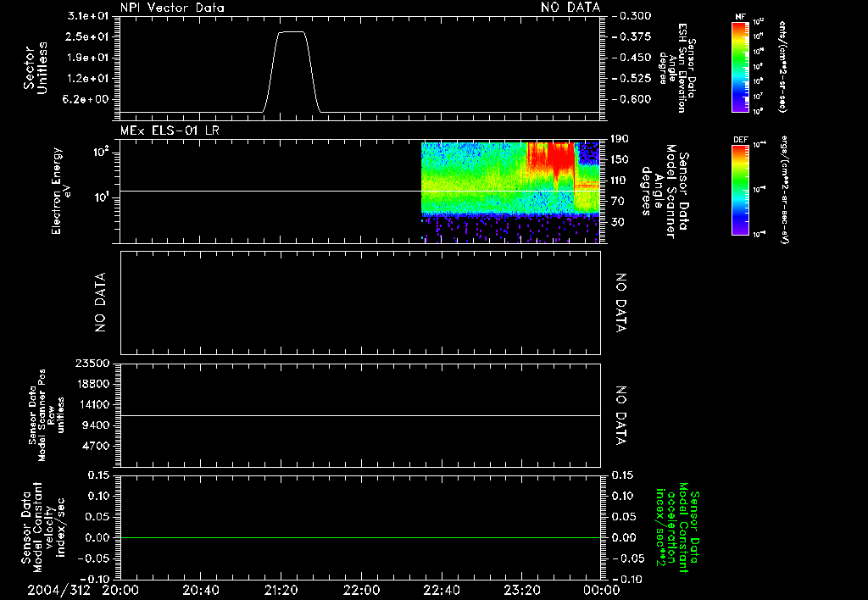Click the 10¹ electron energy tick label
This screenshot has width=868, height=600.
[102, 197]
